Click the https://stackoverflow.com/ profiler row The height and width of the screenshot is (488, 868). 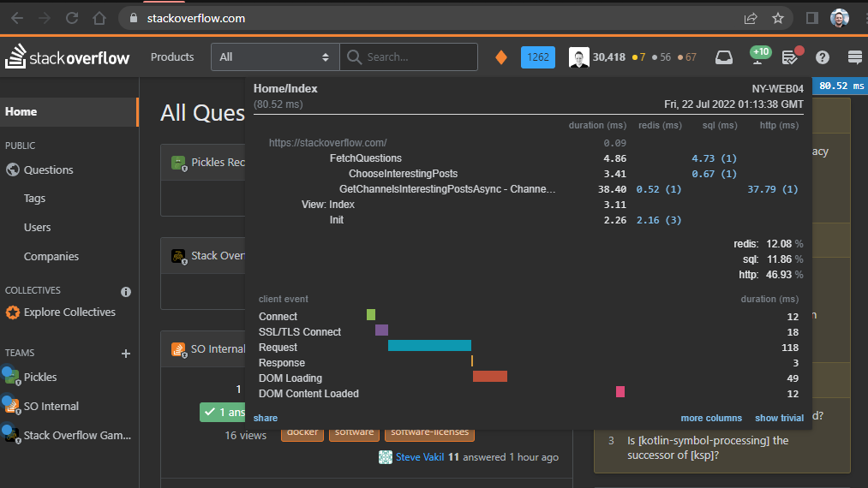tap(327, 143)
